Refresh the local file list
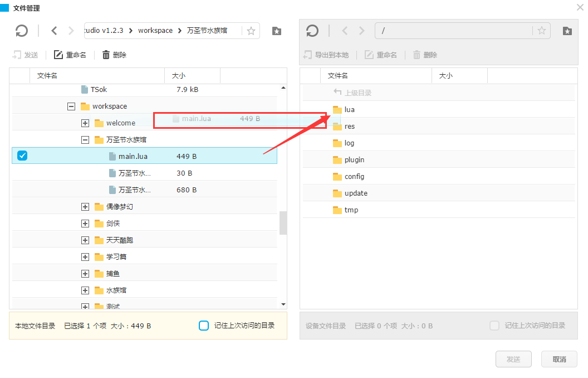 tap(22, 31)
